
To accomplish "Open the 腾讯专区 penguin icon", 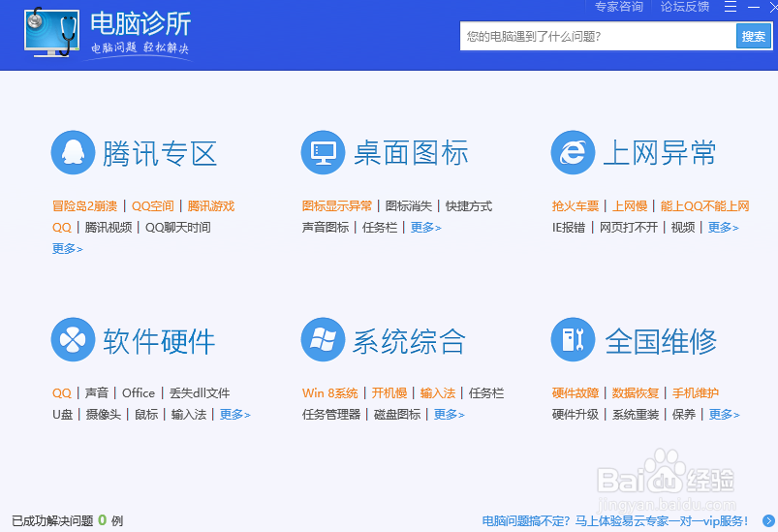I will tap(73, 152).
